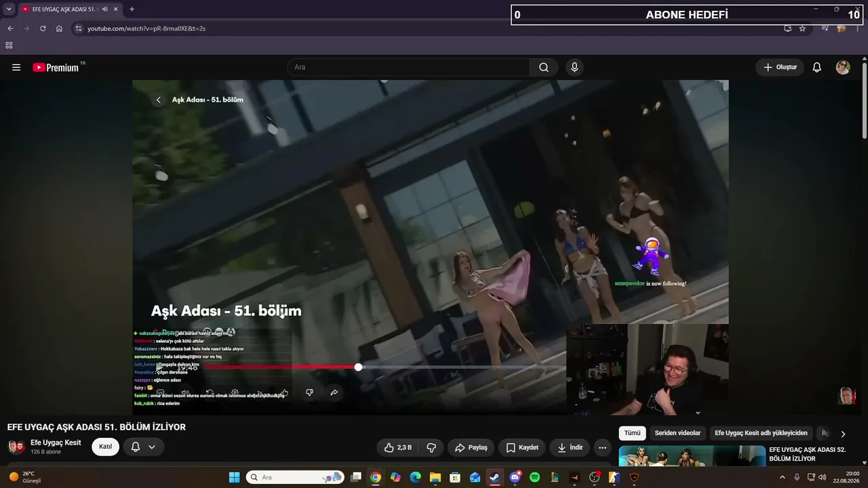868x488 pixels.
Task: Focus the Windows taskbar Ara search box
Action: point(295,477)
